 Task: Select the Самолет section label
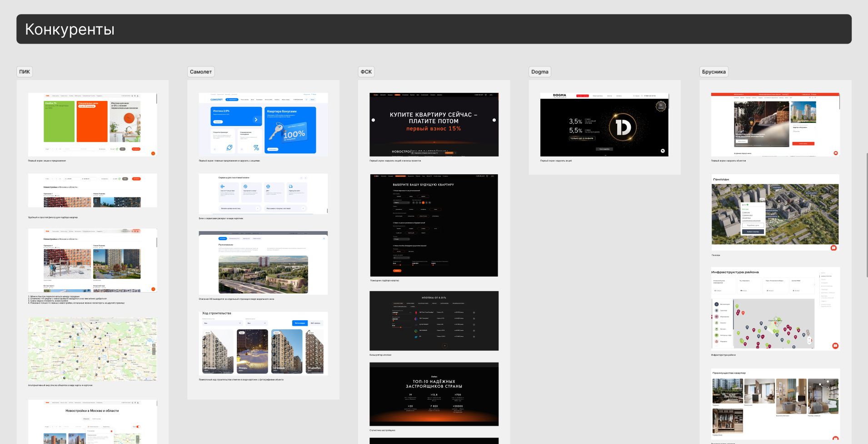point(200,71)
